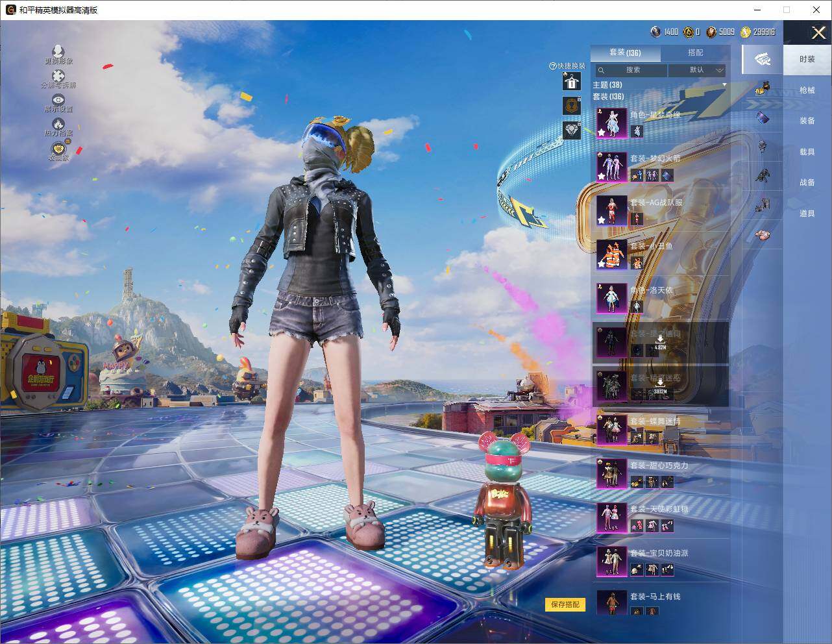The width and height of the screenshot is (832, 644).
Task: Open the 枪械 category tab
Action: tap(807, 90)
